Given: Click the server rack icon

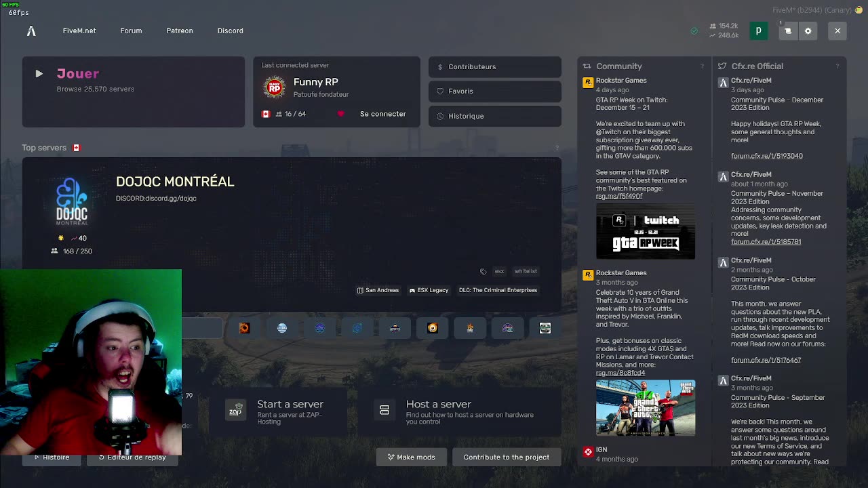Looking at the screenshot, I should pyautogui.click(x=384, y=410).
